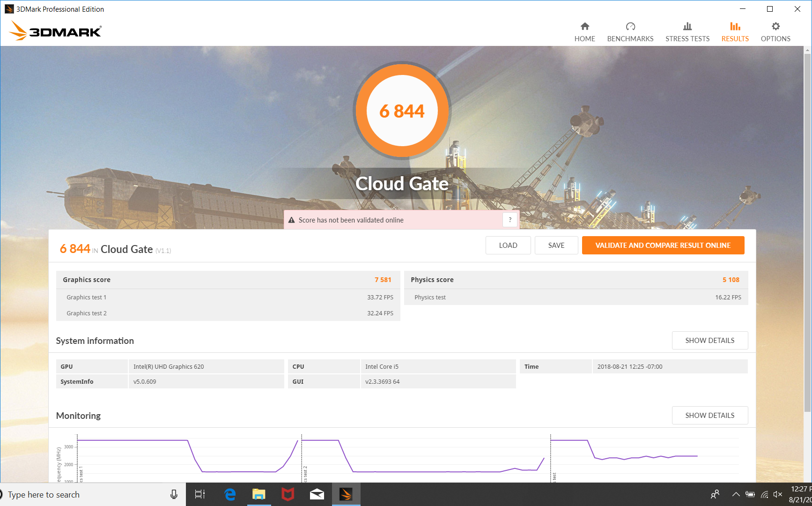Image resolution: width=812 pixels, height=506 pixels.
Task: Switch to Benchmarks tab
Action: coord(630,32)
